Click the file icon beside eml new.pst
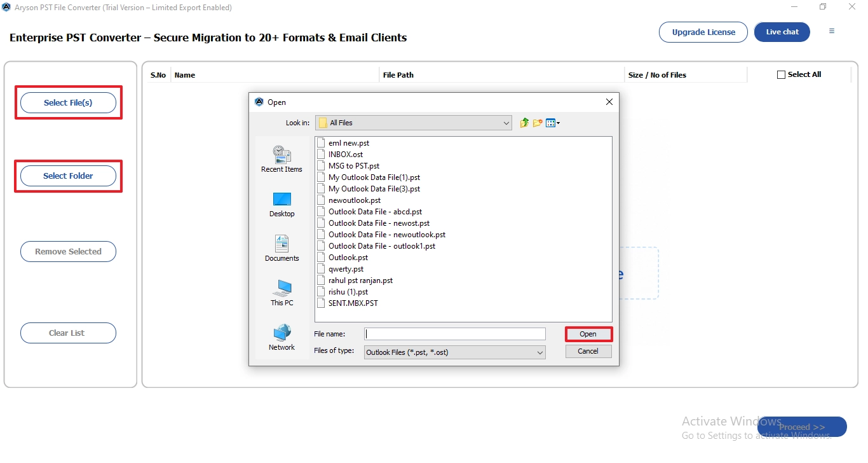 coord(321,143)
